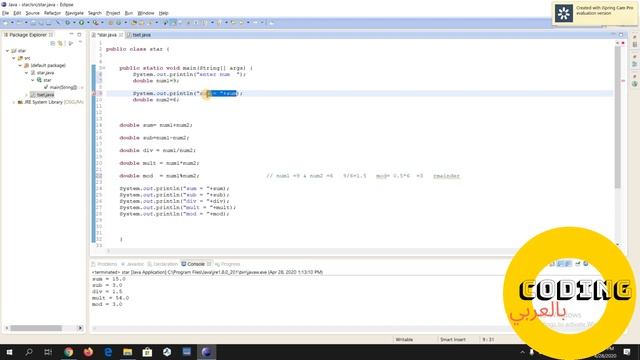
Task: Open the Navigate menu
Action: pos(74,13)
